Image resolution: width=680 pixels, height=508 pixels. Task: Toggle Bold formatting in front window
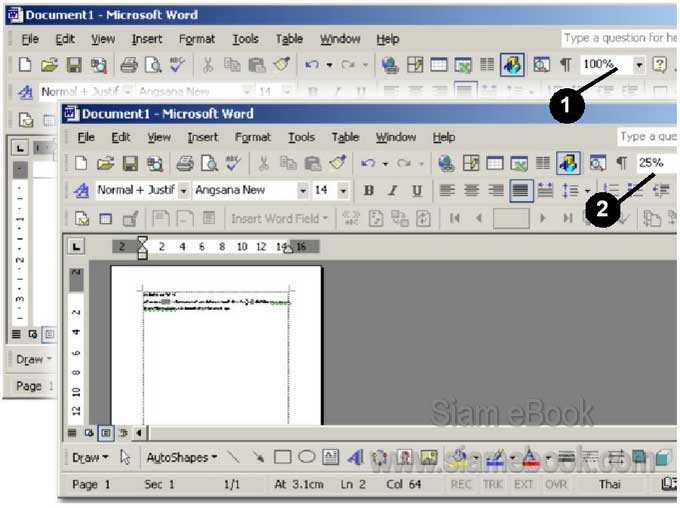pos(369,190)
